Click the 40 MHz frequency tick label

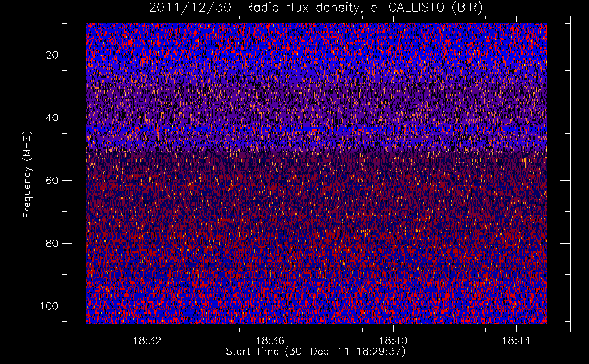click(52, 118)
